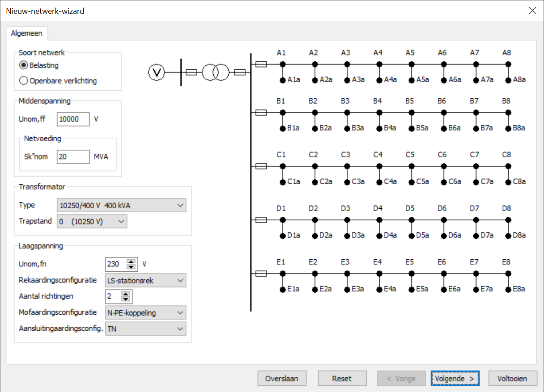Open the Rekaardingsconfiguratie dropdown
The height and width of the screenshot is (392, 544).
coord(145,281)
